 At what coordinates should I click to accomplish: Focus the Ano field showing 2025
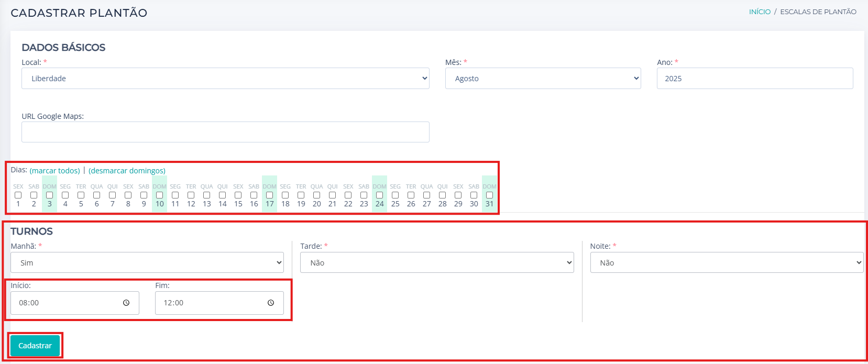coord(754,79)
